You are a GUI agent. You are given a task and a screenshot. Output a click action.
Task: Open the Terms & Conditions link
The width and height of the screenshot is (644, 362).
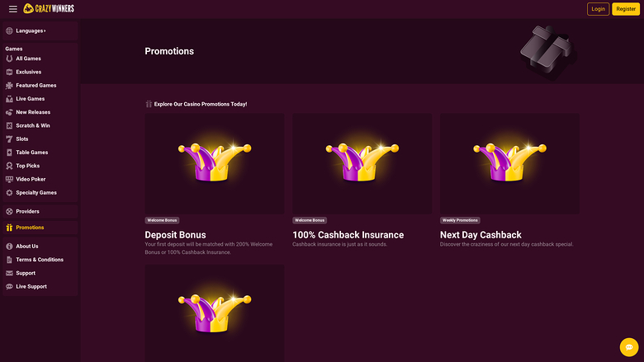(40, 260)
